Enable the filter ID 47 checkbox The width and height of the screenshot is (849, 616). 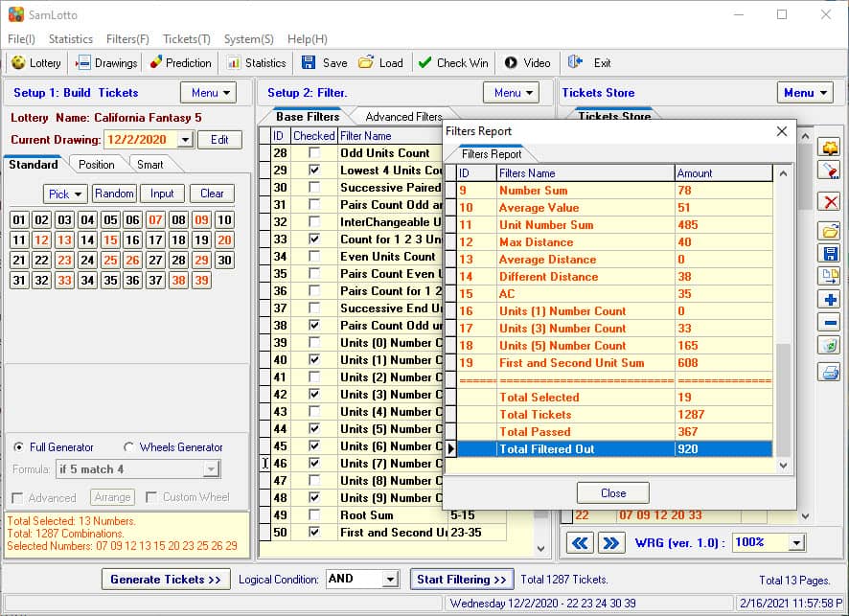click(313, 481)
